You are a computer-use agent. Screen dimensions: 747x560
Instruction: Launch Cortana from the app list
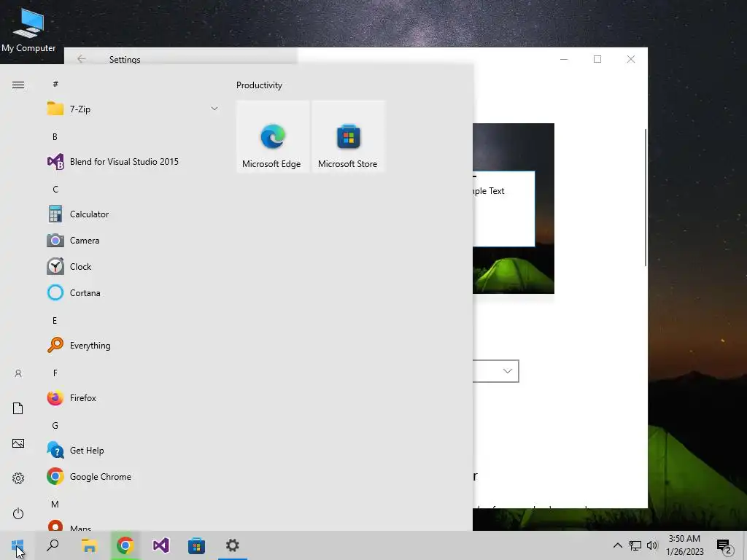(x=133, y=293)
